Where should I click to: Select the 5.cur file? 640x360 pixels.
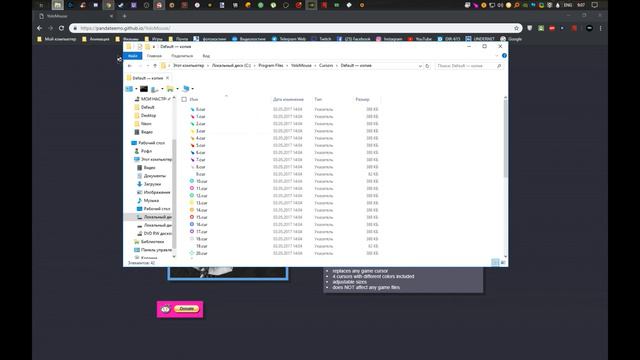200,145
